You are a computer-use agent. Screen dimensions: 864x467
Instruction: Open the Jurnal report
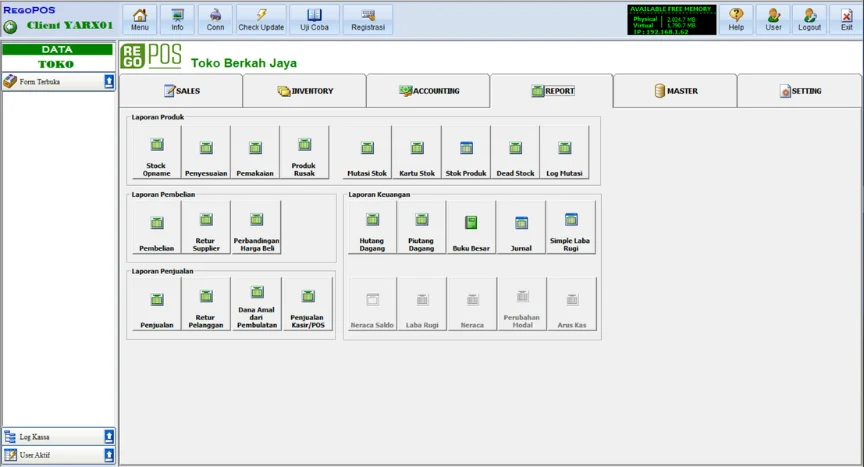(521, 227)
